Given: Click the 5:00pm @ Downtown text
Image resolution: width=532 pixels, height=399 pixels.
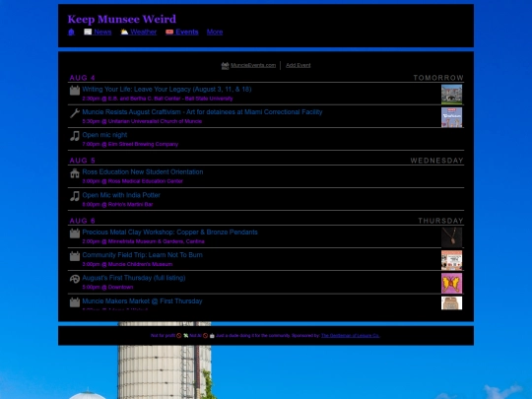Looking at the screenshot, I should pos(107,287).
